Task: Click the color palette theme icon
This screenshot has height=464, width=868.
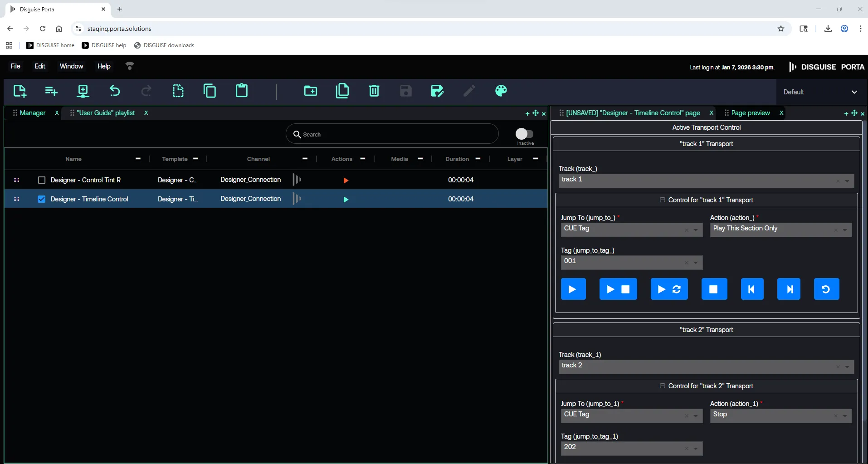Action: [501, 91]
